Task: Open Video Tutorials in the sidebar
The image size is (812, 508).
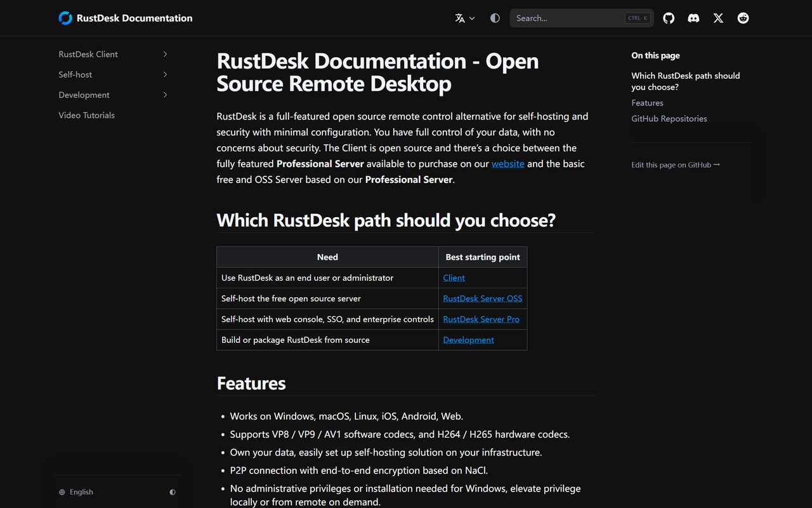Action: [87, 115]
